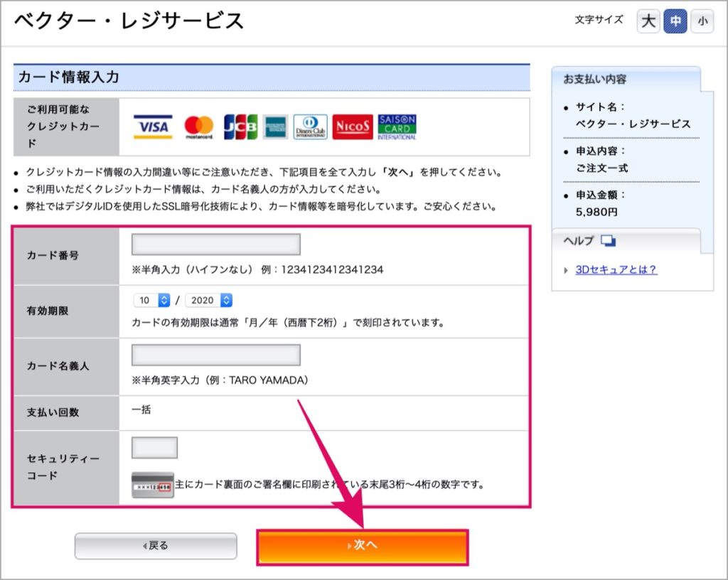This screenshot has height=580, width=728.
Task: Click the 有効期限 row label
Action: pos(48,311)
